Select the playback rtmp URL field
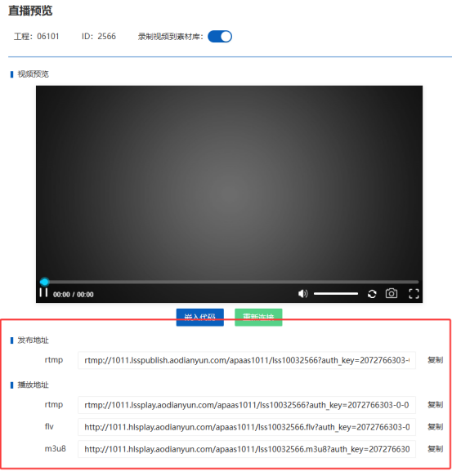Screen dimensions: 452x476 point(247,405)
